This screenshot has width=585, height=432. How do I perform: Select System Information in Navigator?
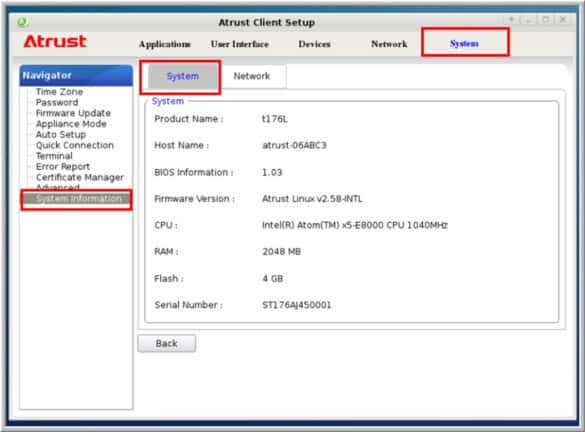click(76, 199)
